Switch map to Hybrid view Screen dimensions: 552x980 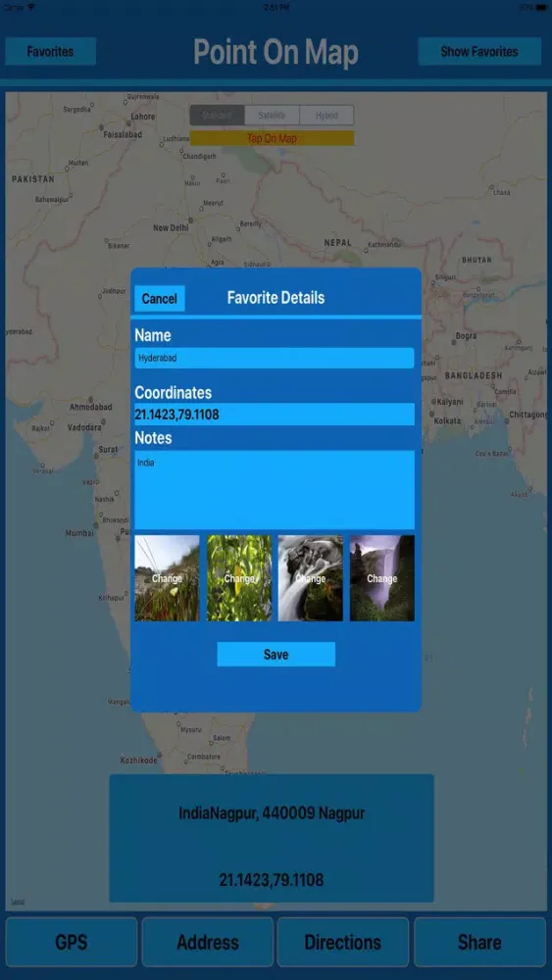326,115
